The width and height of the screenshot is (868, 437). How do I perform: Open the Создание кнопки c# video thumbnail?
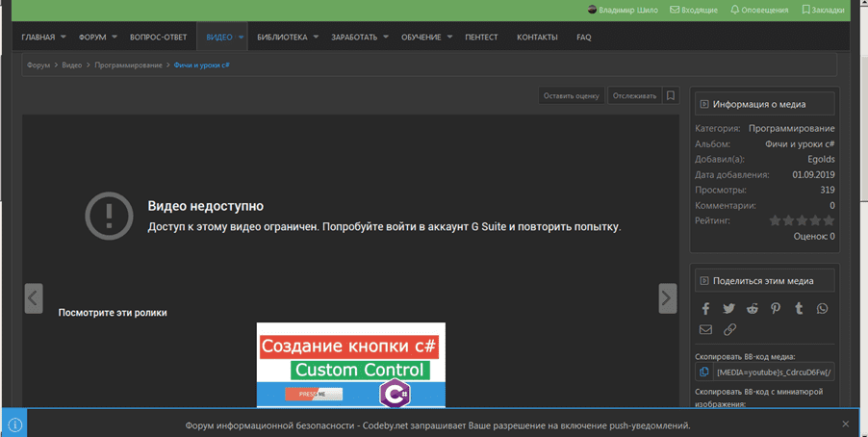click(350, 364)
